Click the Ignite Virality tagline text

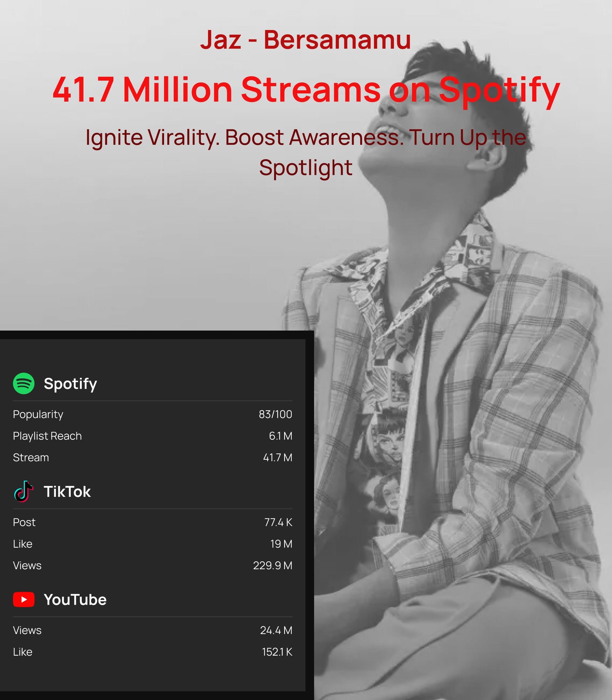pyautogui.click(x=306, y=152)
